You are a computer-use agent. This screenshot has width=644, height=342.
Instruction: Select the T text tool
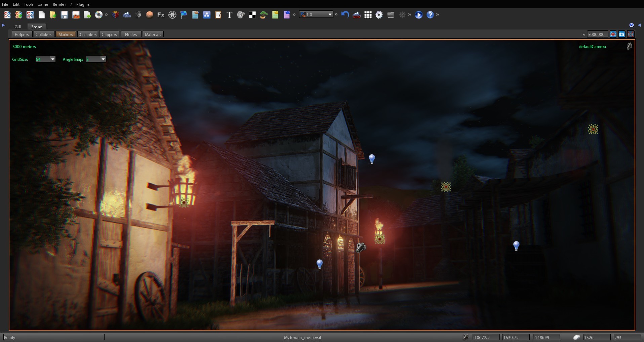tap(229, 15)
